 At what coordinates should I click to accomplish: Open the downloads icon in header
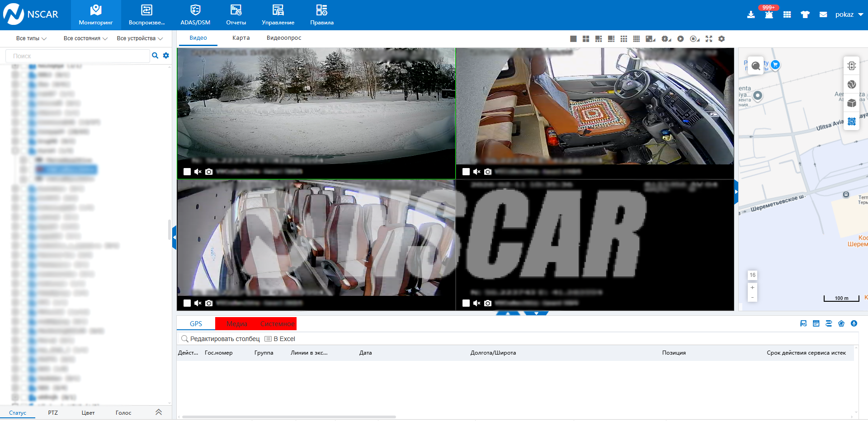[x=751, y=14]
